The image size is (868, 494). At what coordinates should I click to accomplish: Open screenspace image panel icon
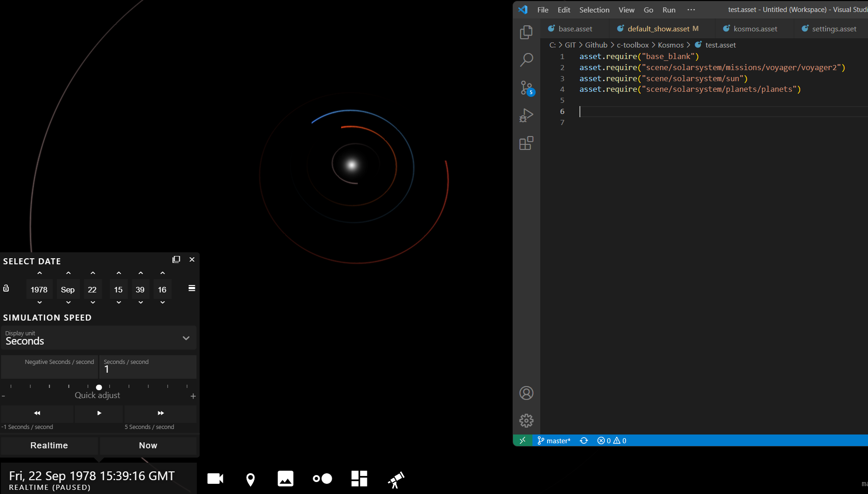click(x=285, y=479)
